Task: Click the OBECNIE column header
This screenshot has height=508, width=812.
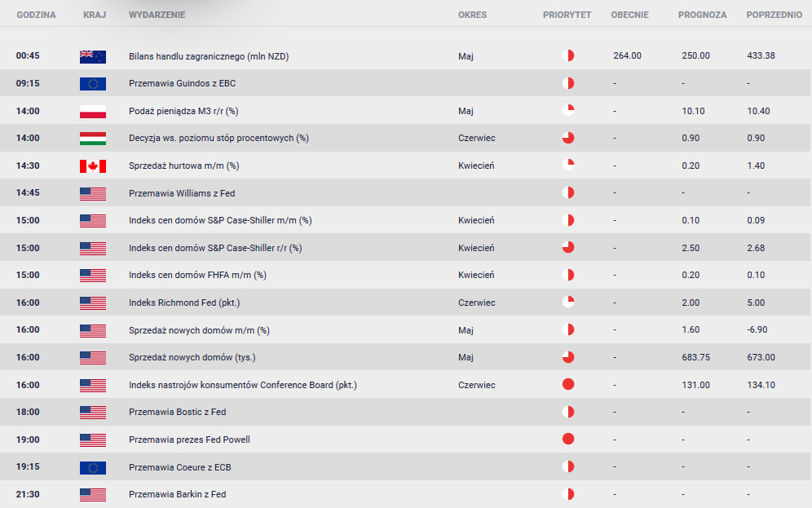Action: pyautogui.click(x=629, y=15)
